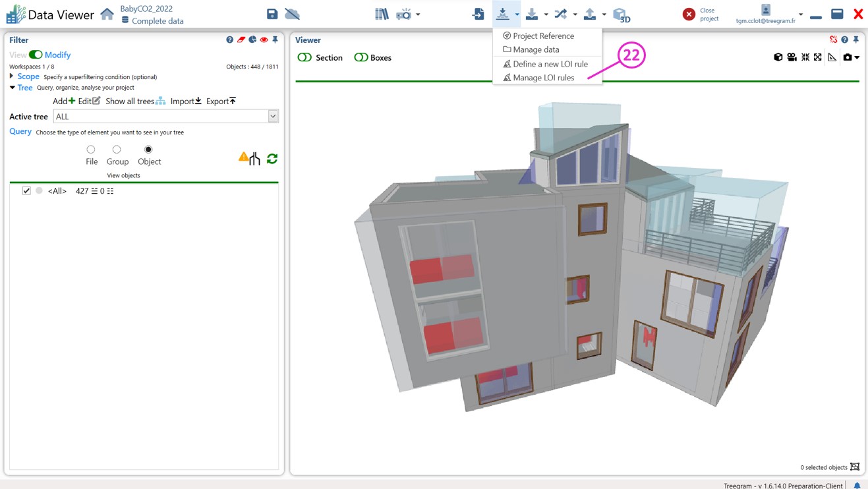Click the notification bell icon
The width and height of the screenshot is (868, 489).
click(857, 485)
